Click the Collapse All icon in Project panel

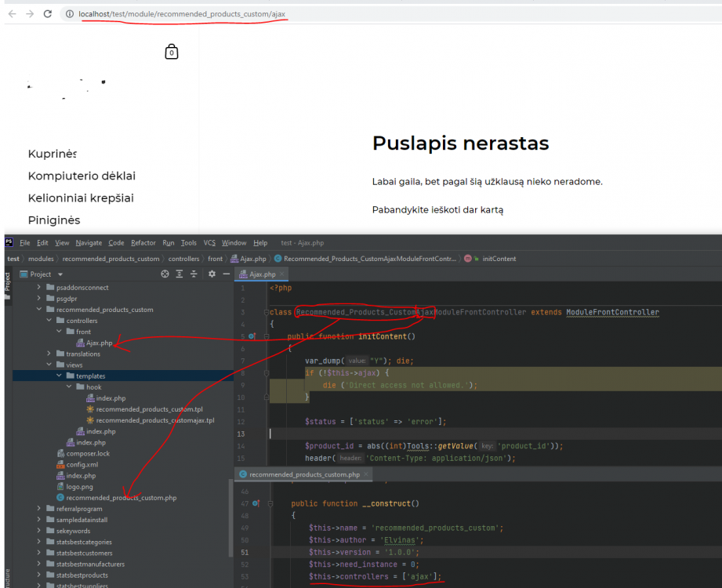pos(194,274)
